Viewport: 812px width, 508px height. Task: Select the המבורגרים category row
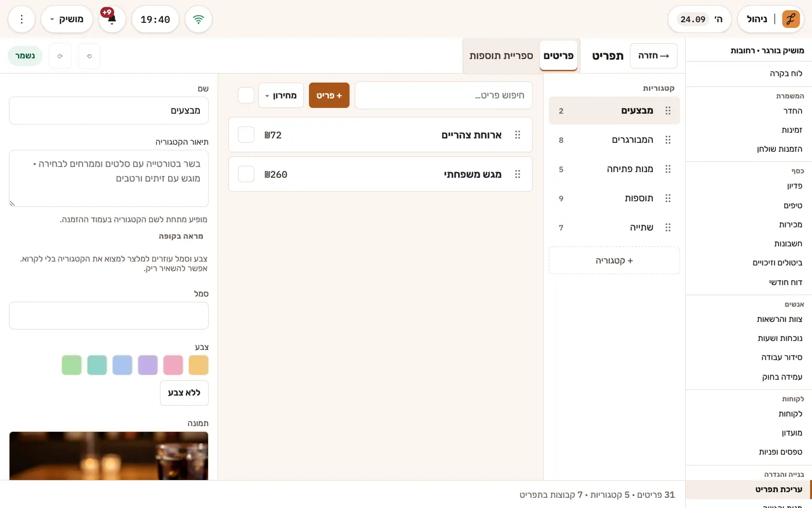[614, 140]
